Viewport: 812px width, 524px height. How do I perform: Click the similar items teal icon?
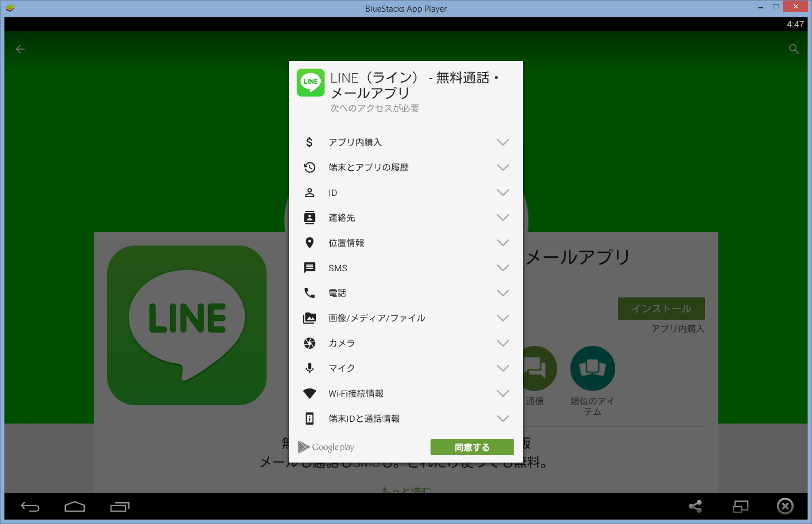point(592,368)
